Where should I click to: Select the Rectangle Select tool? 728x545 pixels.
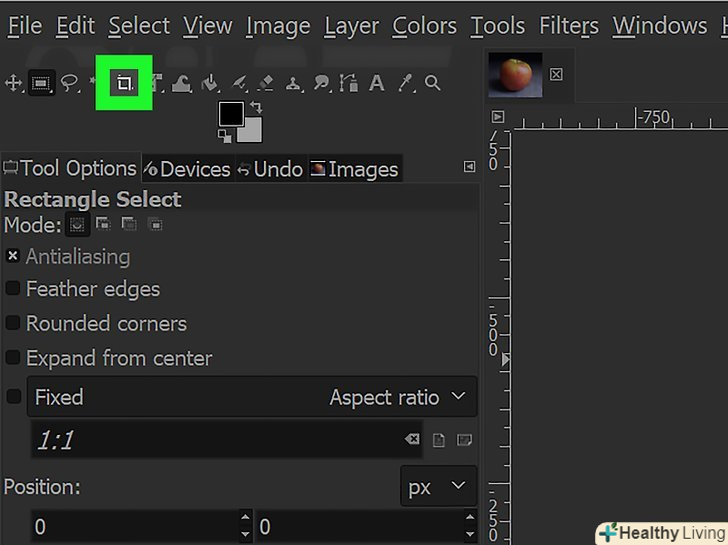pos(41,84)
